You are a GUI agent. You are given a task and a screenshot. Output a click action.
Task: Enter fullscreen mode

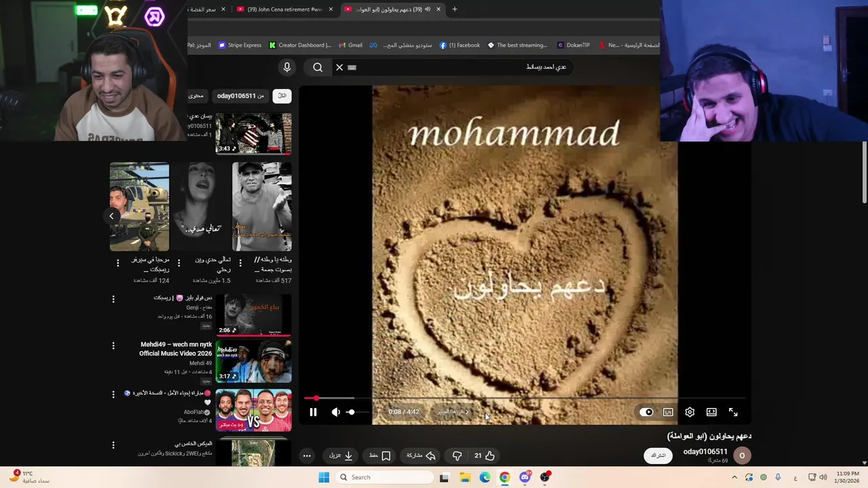pos(733,412)
